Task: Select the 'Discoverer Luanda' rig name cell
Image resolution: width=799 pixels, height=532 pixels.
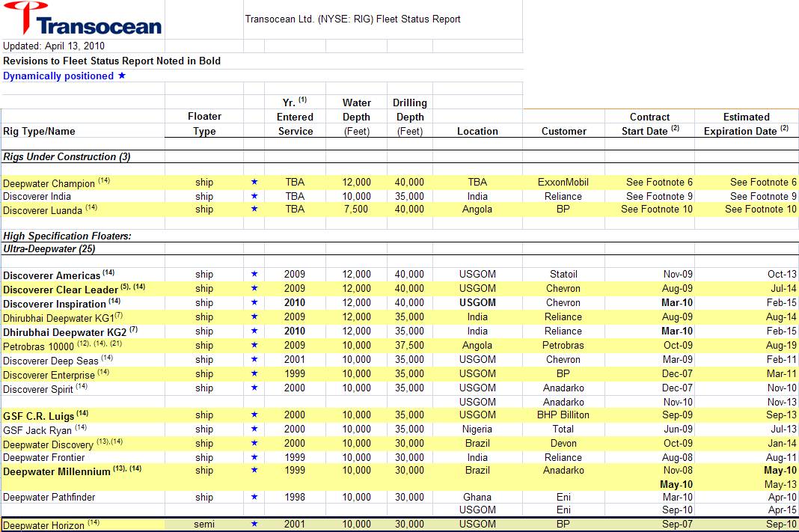Action: 50,210
